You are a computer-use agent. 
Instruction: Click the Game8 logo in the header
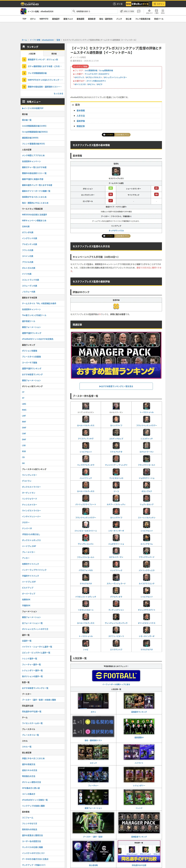[x=30, y=4]
